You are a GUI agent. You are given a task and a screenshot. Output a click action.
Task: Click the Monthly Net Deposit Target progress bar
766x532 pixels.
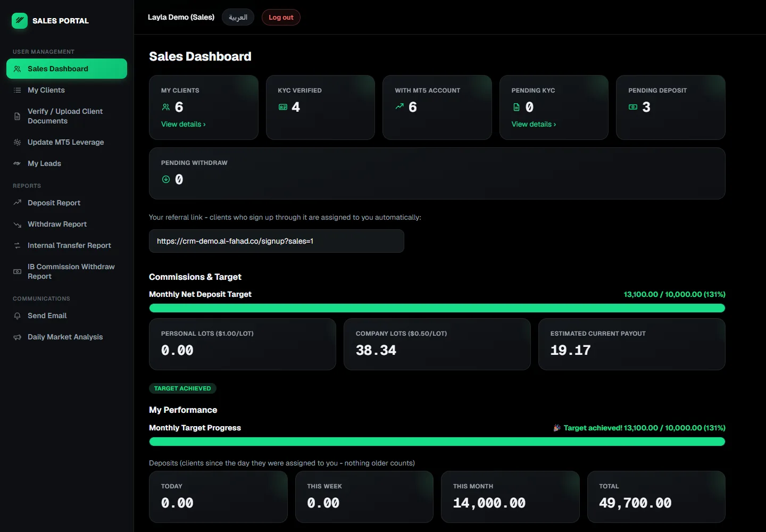click(437, 308)
